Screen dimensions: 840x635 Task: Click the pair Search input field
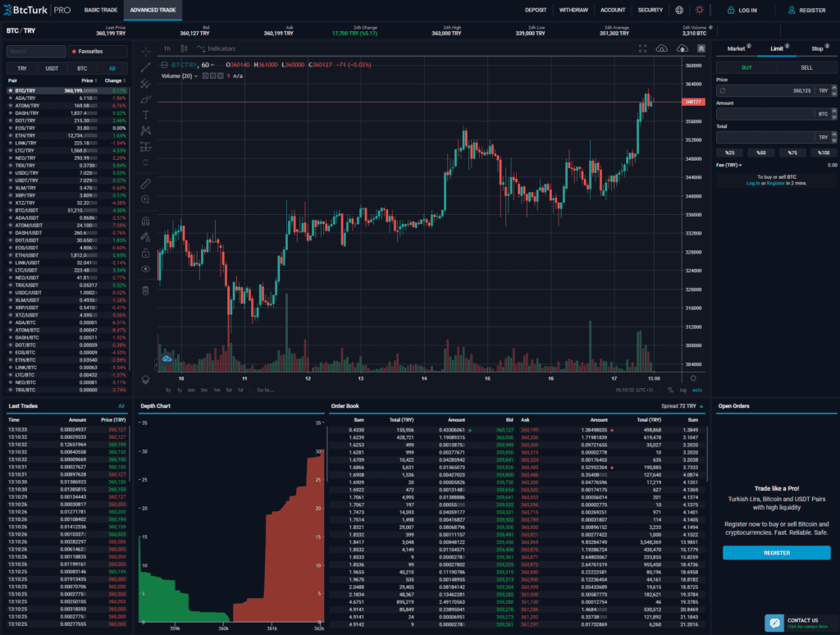36,52
